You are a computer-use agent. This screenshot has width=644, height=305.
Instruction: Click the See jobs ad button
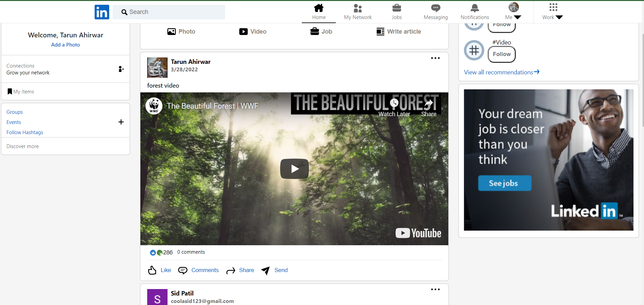(504, 183)
